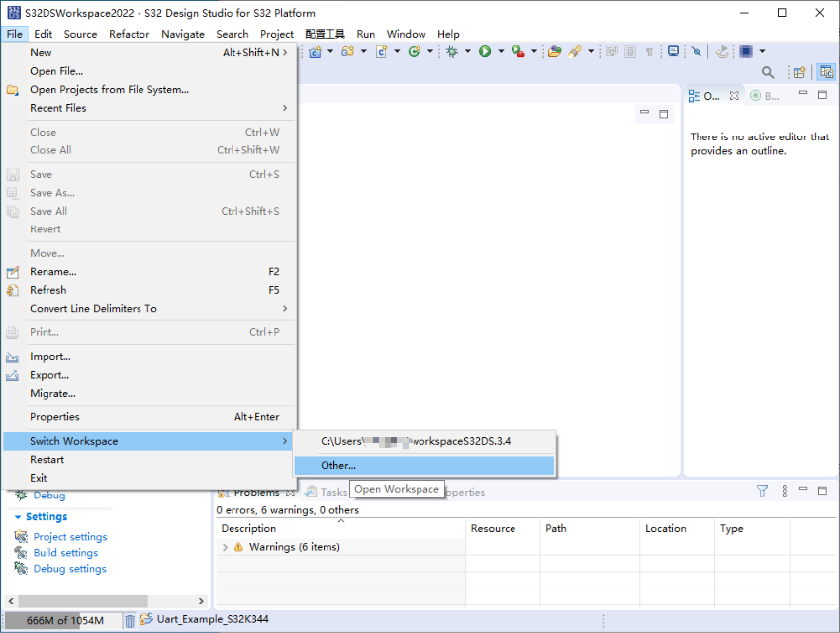Open the dropdown arrow beside the Debug icon
The image size is (840, 633).
tap(467, 51)
